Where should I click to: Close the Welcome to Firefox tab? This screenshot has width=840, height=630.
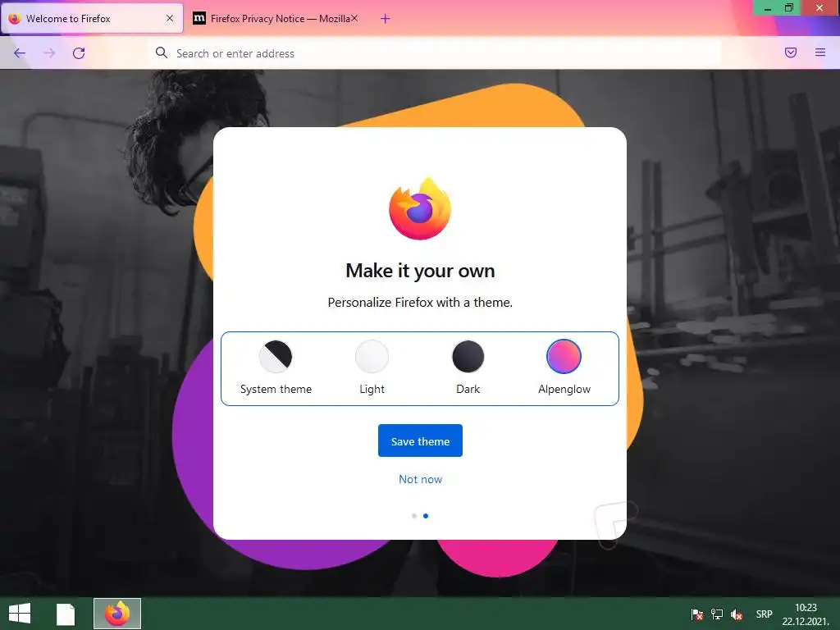(x=170, y=18)
